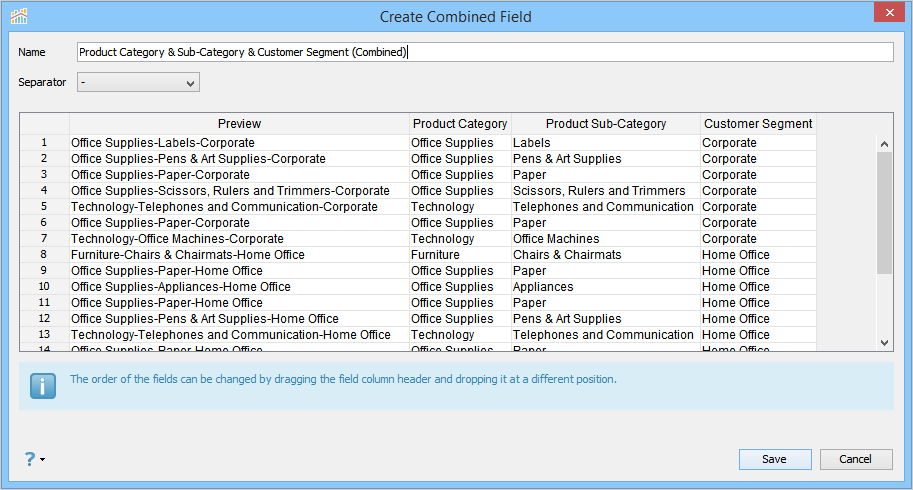This screenshot has height=490, width=913.
Task: Select row 7 Technology-Office Machines-Corporate preview
Action: pyautogui.click(x=177, y=239)
